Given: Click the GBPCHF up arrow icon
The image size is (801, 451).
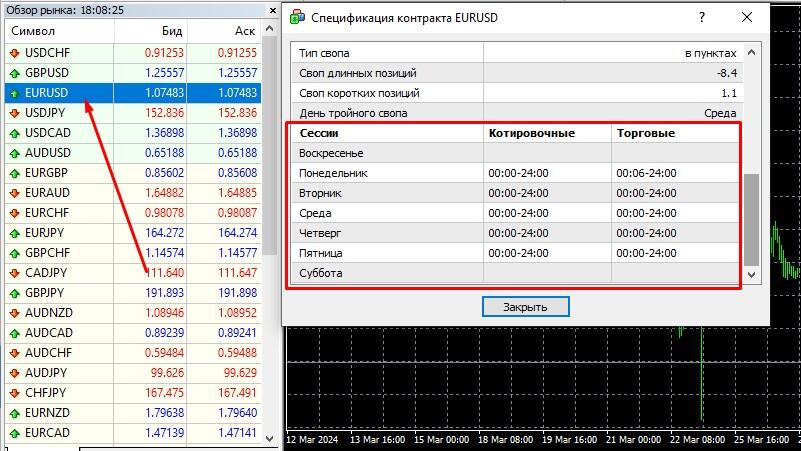Looking at the screenshot, I should coord(14,253).
